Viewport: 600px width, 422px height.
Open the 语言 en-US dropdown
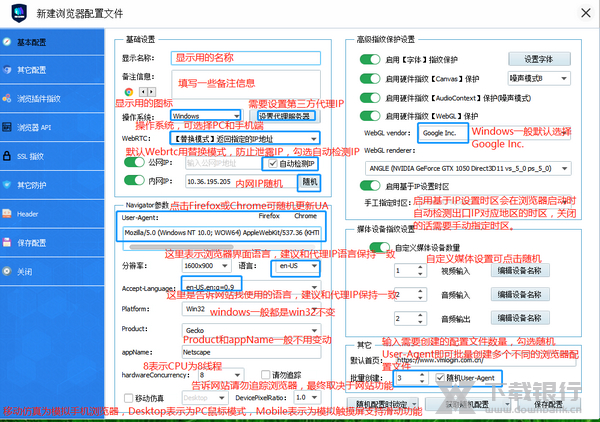pos(298,266)
